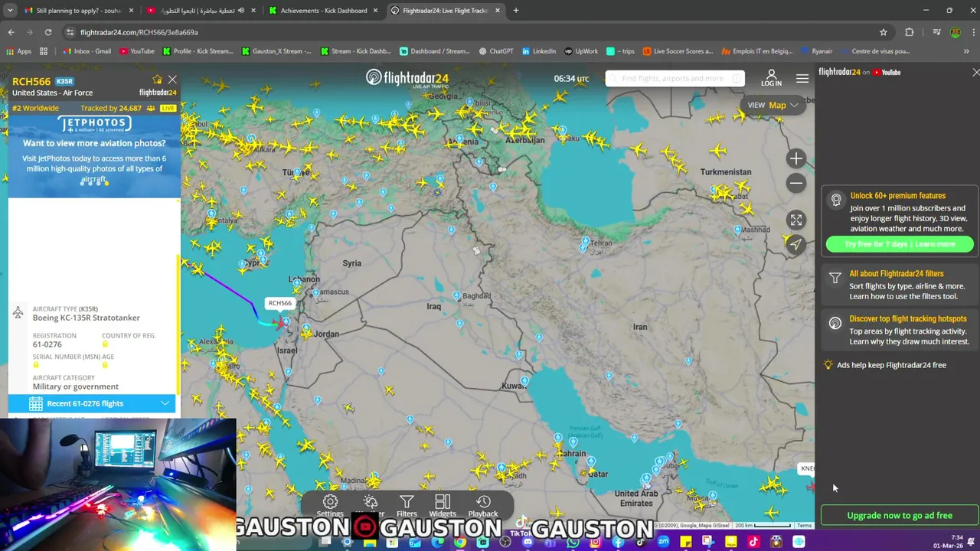Open browser extensions puzzle icon
Image resolution: width=980 pixels, height=551 pixels.
(910, 32)
